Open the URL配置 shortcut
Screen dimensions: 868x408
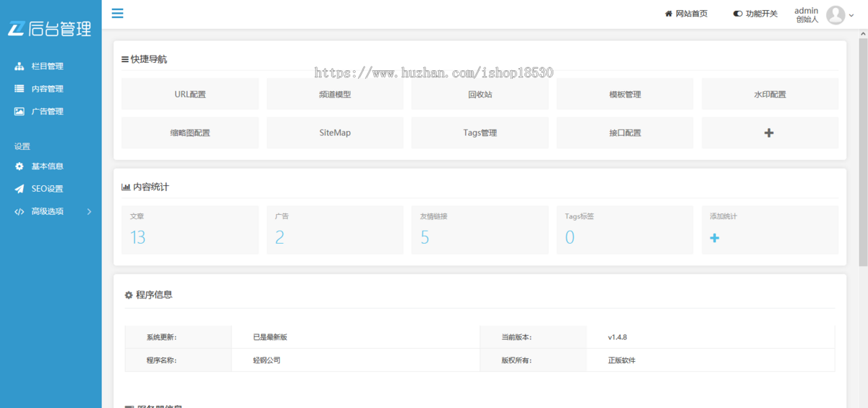(x=190, y=94)
